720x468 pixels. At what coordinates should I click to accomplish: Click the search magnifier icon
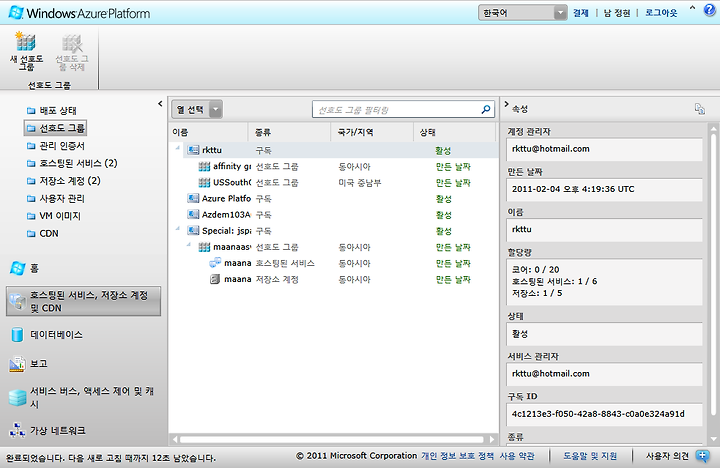[x=486, y=109]
